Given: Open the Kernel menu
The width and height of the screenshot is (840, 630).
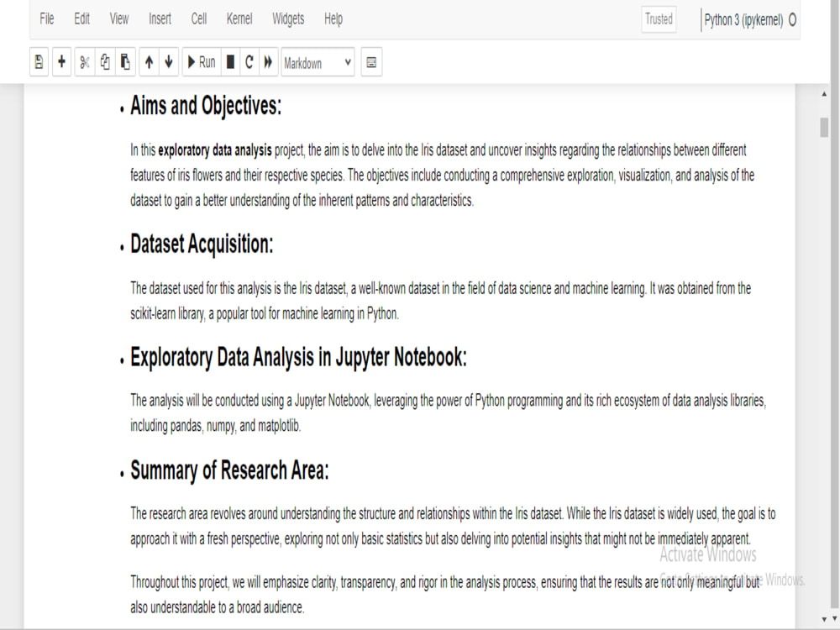Looking at the screenshot, I should pos(239,18).
